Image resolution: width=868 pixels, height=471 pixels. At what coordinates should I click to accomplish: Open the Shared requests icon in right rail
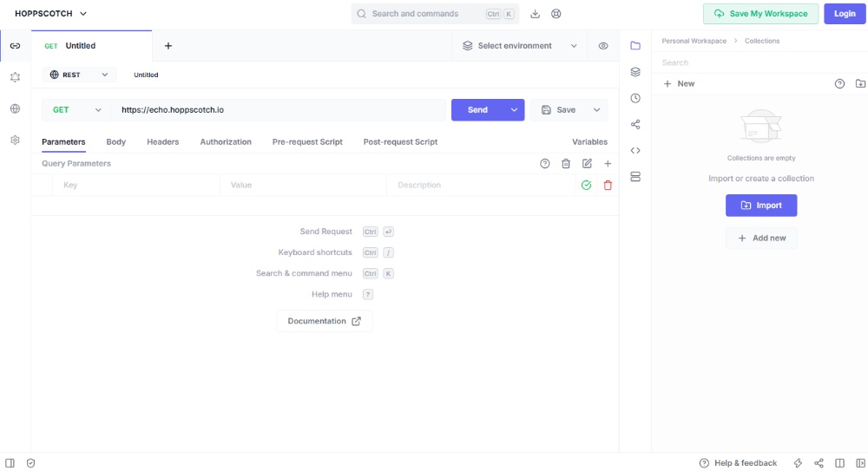635,125
